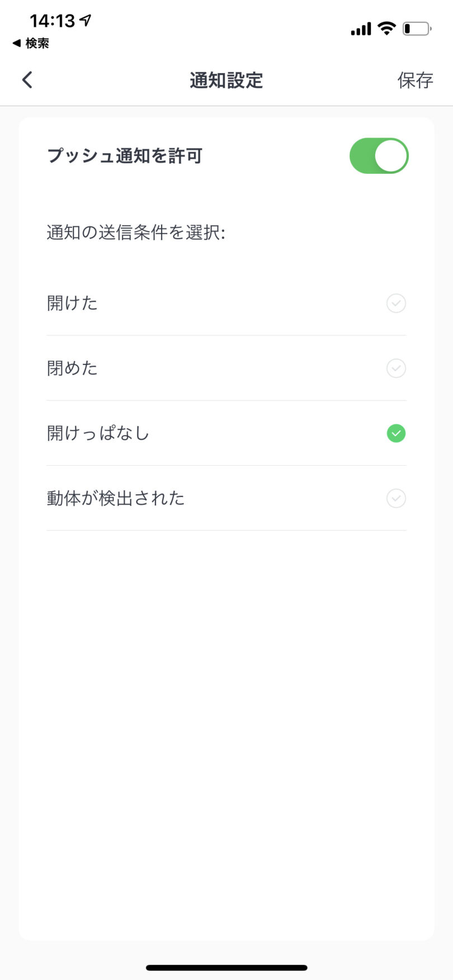
Task: Tap the location arrow icon
Action: click(x=86, y=21)
